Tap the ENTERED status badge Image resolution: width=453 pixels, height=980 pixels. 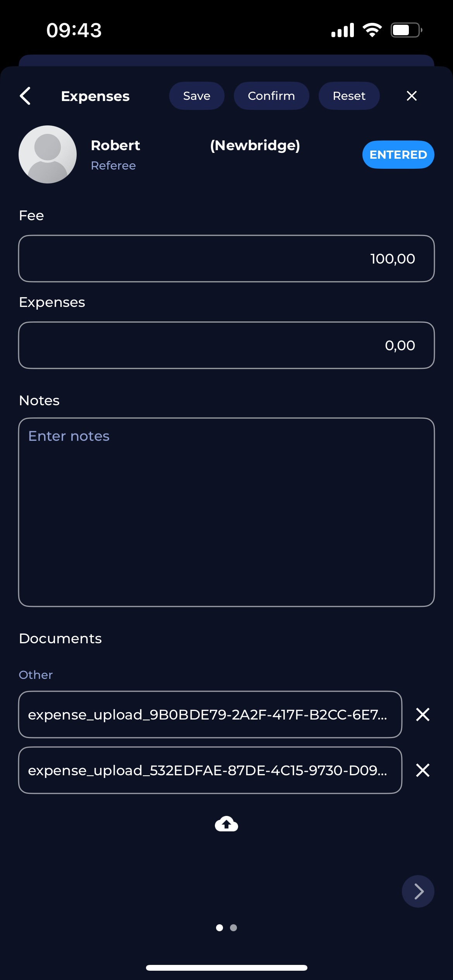(x=398, y=155)
